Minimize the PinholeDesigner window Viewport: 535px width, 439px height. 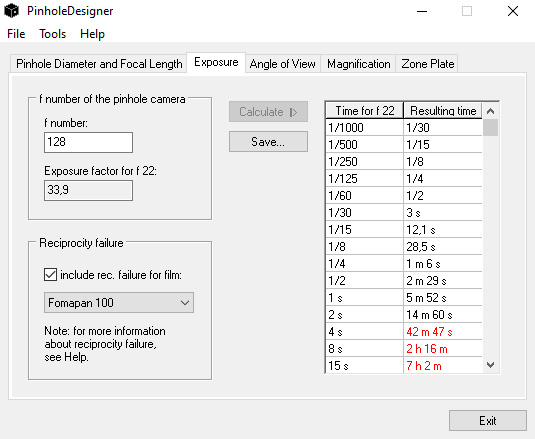422,11
